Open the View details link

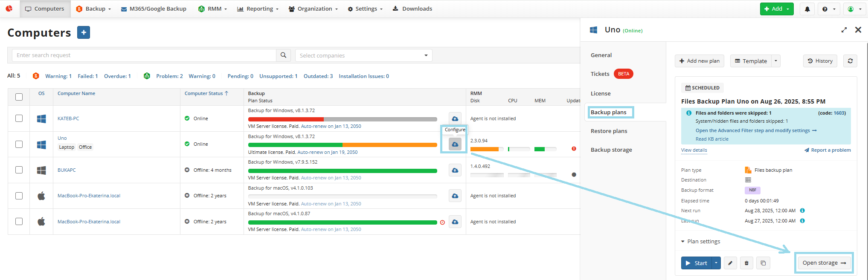(x=694, y=150)
